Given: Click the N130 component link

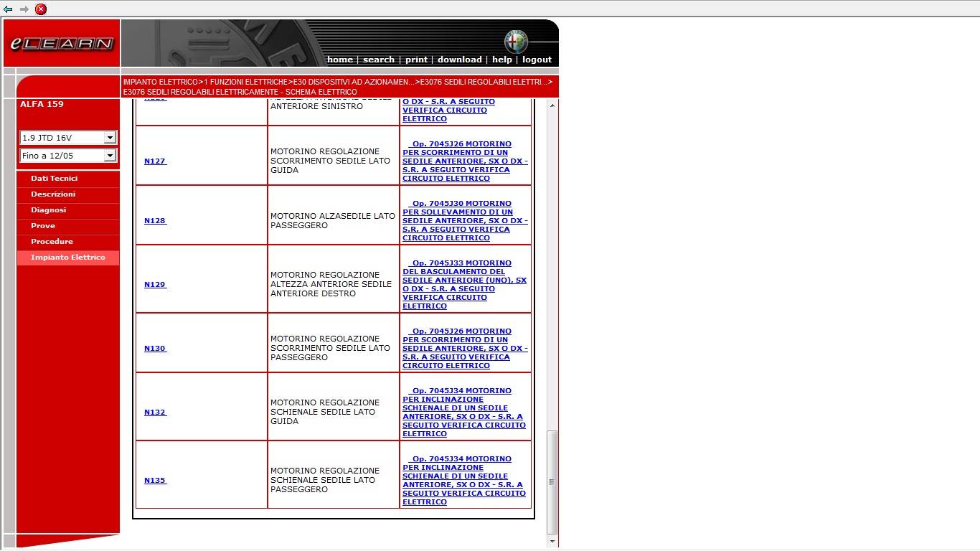Looking at the screenshot, I should coord(155,349).
